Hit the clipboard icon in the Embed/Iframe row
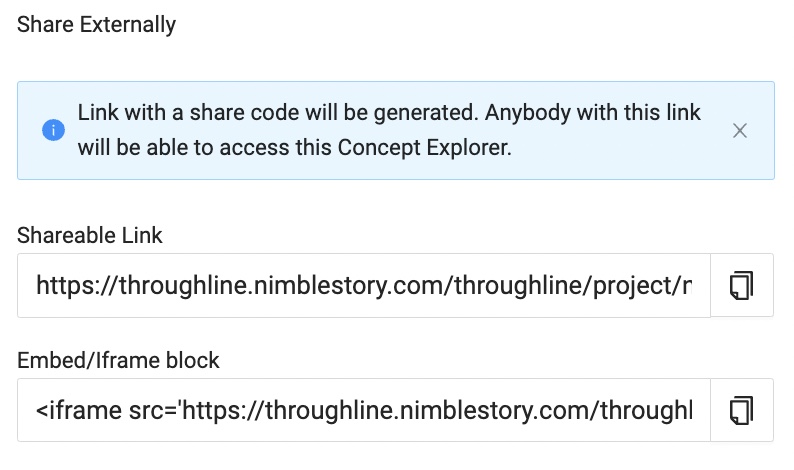The width and height of the screenshot is (794, 470). coord(741,410)
